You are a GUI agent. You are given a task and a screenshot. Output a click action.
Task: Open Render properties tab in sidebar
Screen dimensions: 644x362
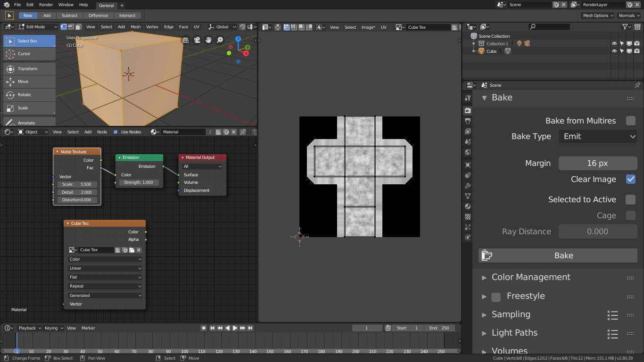(468, 110)
